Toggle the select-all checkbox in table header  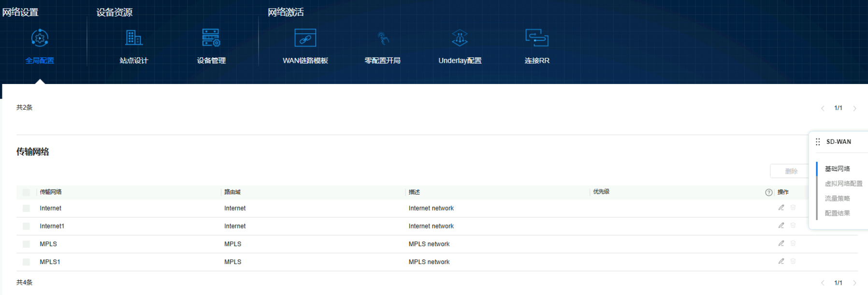(x=27, y=192)
